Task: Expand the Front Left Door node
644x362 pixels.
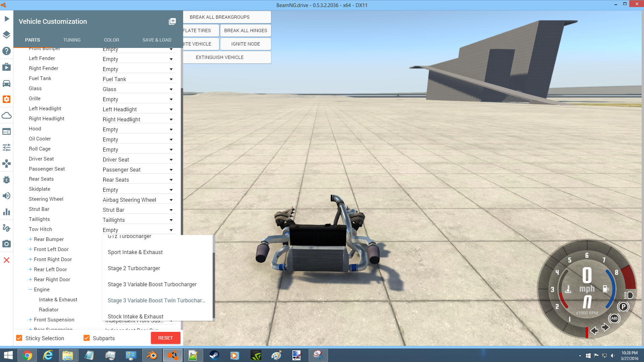Action: tap(31, 249)
